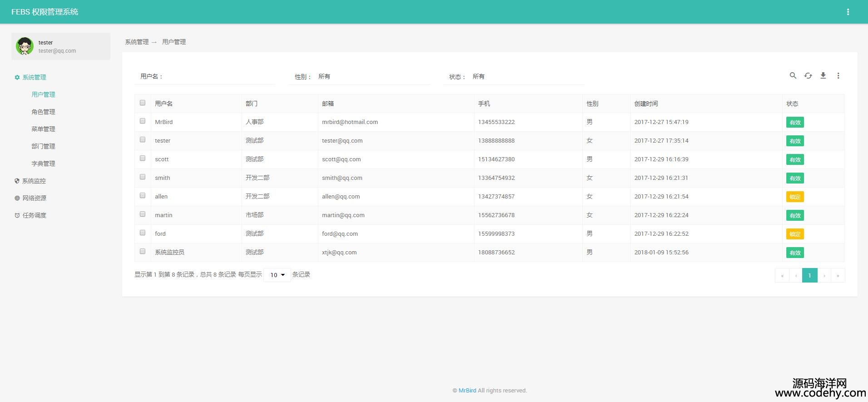Check the ford row checkbox

pyautogui.click(x=143, y=233)
